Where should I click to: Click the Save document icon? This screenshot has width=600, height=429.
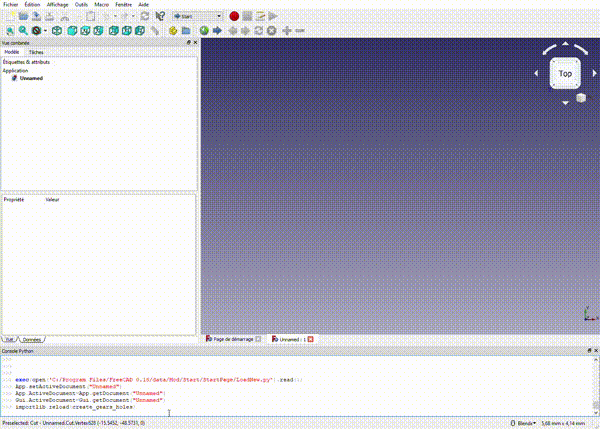(x=36, y=16)
